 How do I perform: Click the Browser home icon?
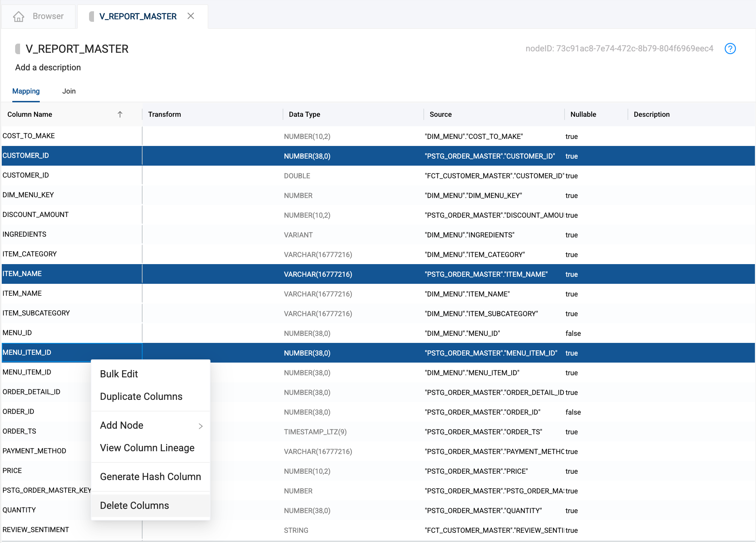19,17
